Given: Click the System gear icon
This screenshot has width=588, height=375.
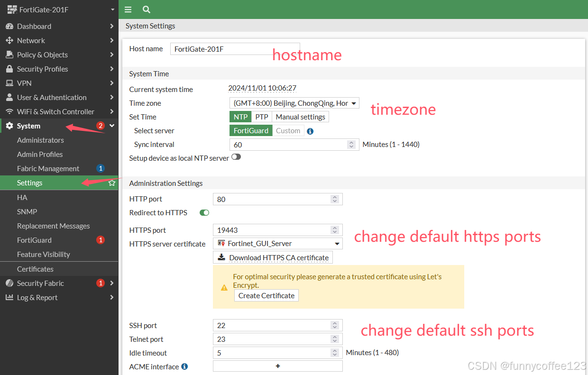Looking at the screenshot, I should point(9,126).
